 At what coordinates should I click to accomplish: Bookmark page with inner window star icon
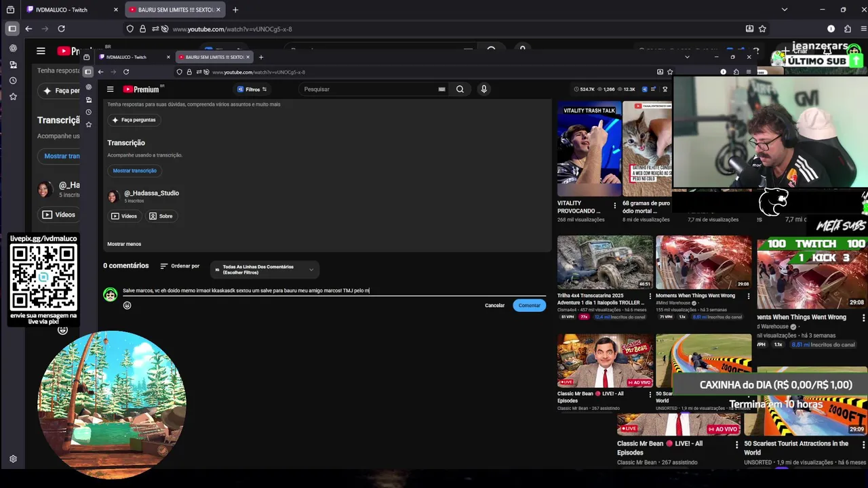(x=670, y=72)
